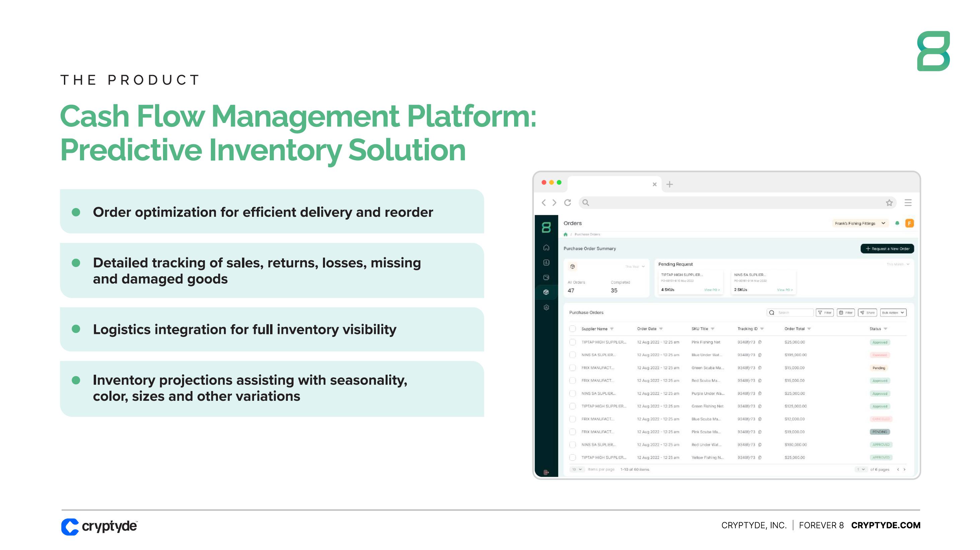Click the purchase orders Search field
Screen dimensions: 980x550
click(x=790, y=313)
